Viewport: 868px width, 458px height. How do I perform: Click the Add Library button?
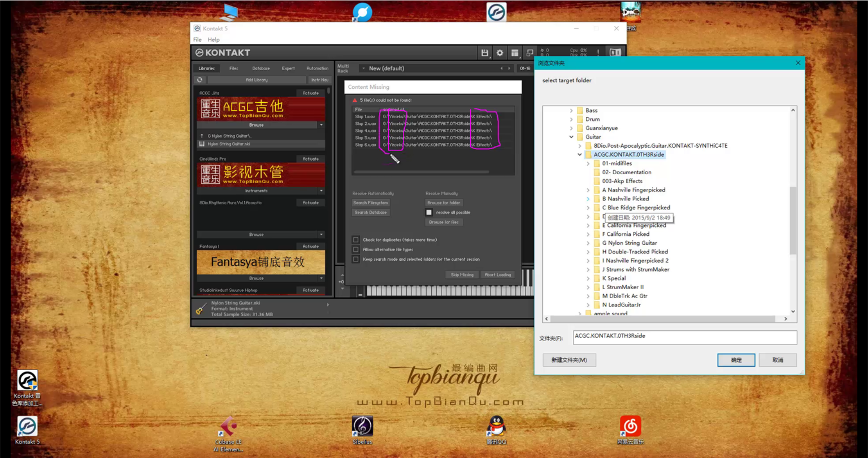click(x=257, y=80)
